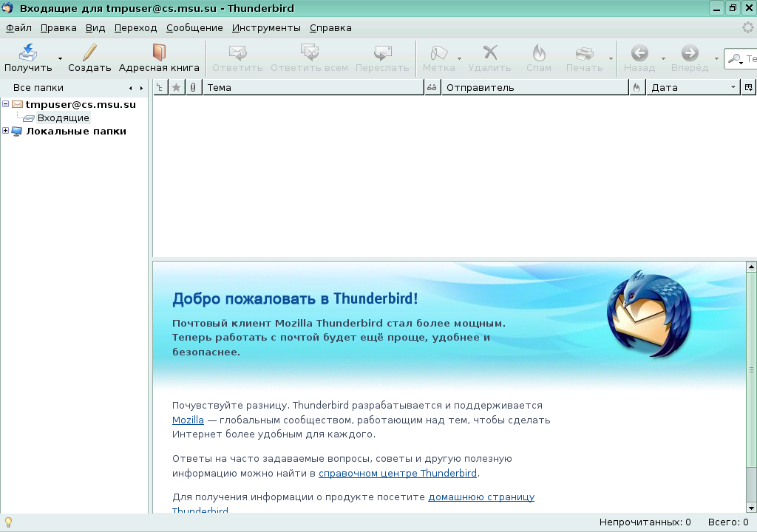
Task: Click the attachment column header icon
Action: point(192,87)
